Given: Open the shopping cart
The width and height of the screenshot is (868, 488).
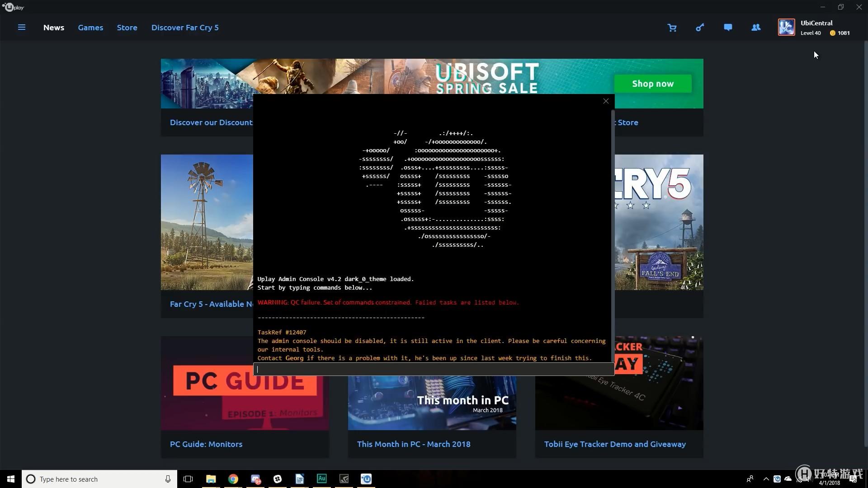Looking at the screenshot, I should 672,28.
